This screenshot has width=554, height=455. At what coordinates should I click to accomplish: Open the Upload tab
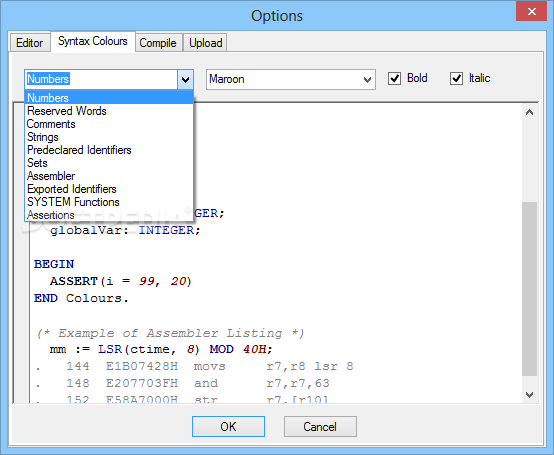click(206, 43)
